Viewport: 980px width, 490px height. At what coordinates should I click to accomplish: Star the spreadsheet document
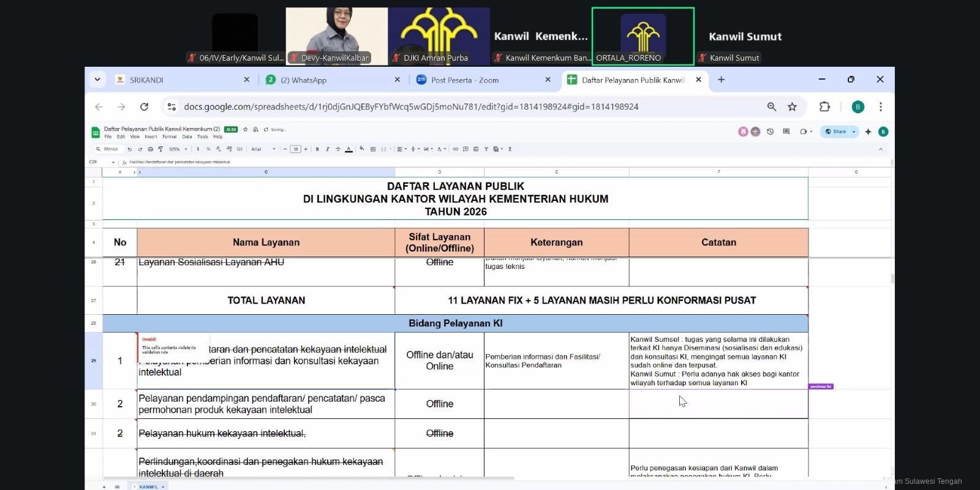(x=246, y=129)
